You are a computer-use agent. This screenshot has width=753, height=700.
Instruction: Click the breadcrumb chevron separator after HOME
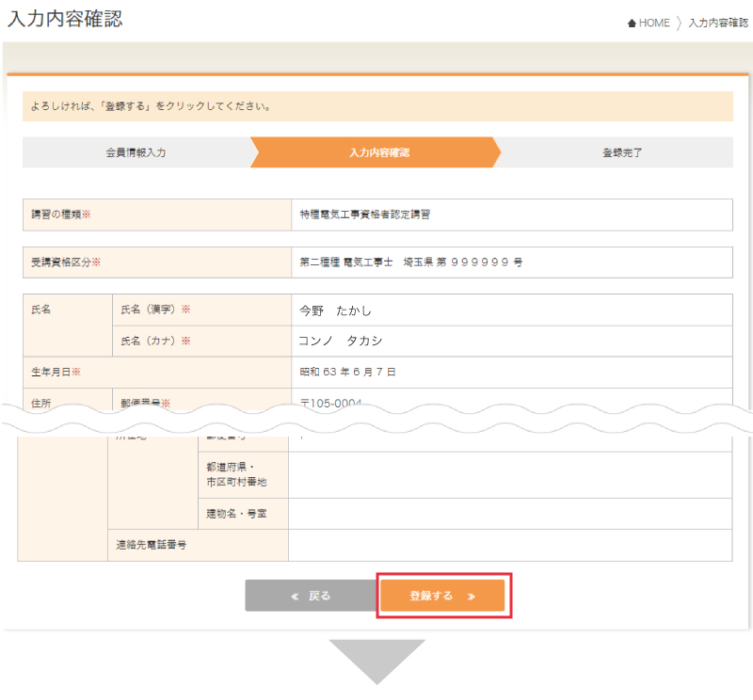(679, 24)
